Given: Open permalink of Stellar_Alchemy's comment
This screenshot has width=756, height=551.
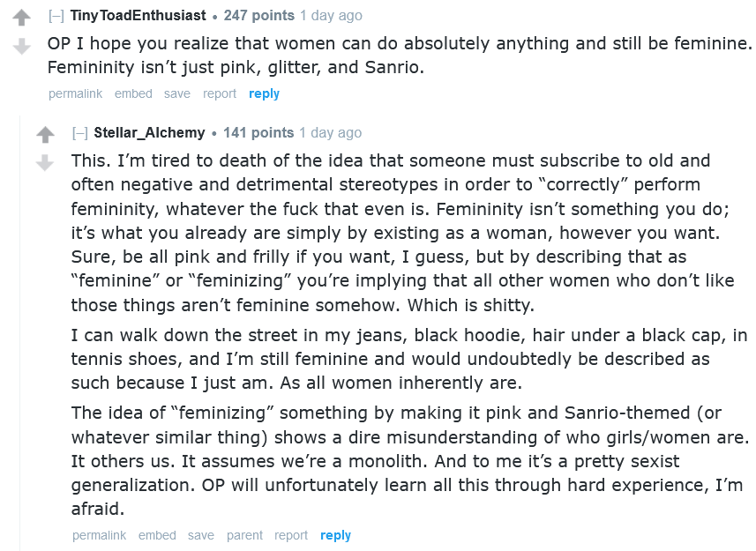Looking at the screenshot, I should click(99, 535).
